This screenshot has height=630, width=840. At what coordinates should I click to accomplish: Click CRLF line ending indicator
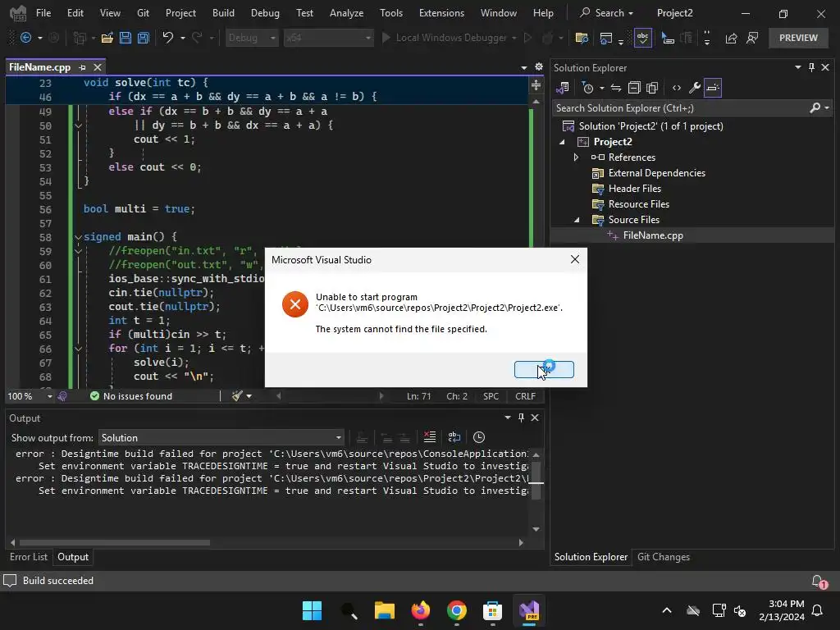coord(525,396)
